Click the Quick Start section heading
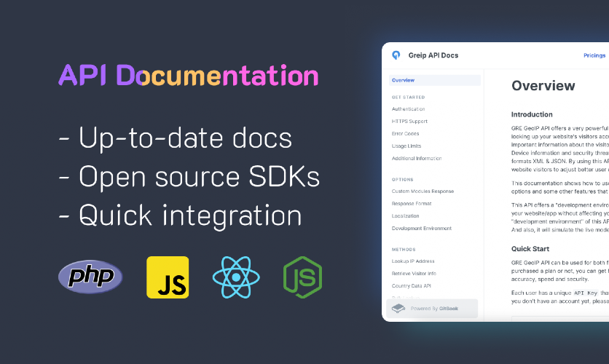 coord(530,249)
